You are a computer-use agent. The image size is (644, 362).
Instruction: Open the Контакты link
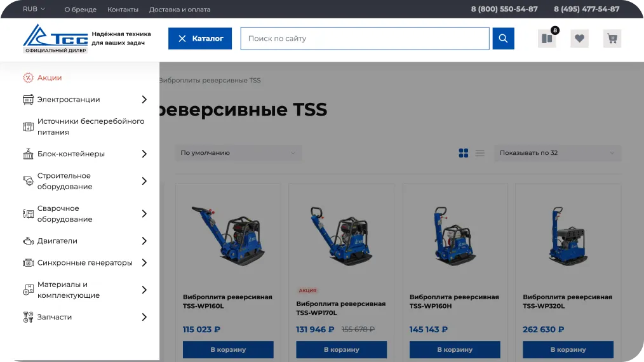pyautogui.click(x=123, y=10)
